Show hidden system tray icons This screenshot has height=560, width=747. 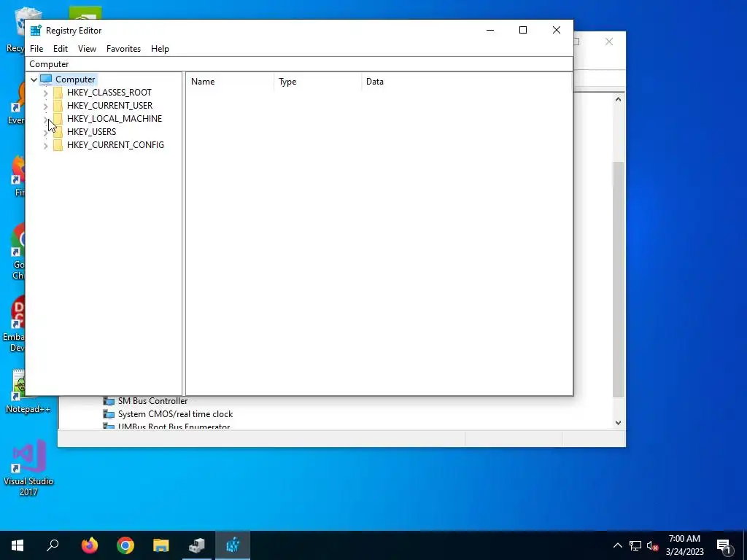coord(617,545)
